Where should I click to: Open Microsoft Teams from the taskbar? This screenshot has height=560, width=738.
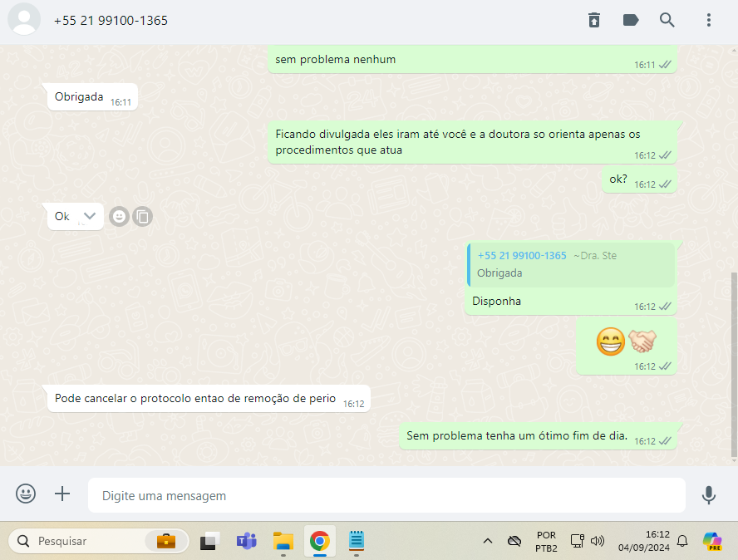coord(246,541)
